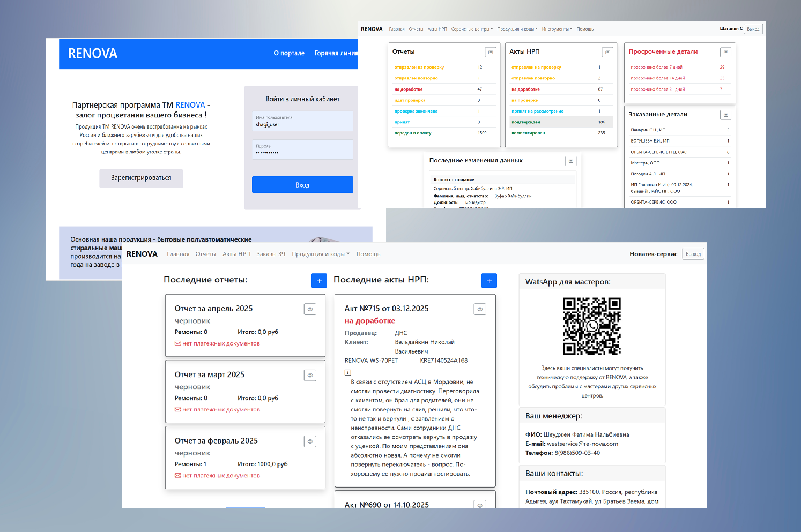Open просрочено более 7 дней row
Viewport: 801px width, 532px height.
[680, 68]
